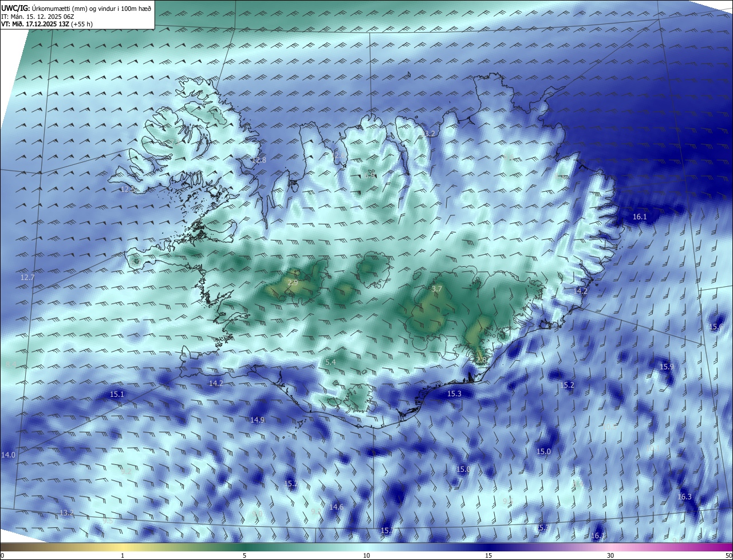Image resolution: width=733 pixels, height=560 pixels.
Task: Click the 14.2 label beside the Reykjanes peninsula
Action: click(x=216, y=383)
